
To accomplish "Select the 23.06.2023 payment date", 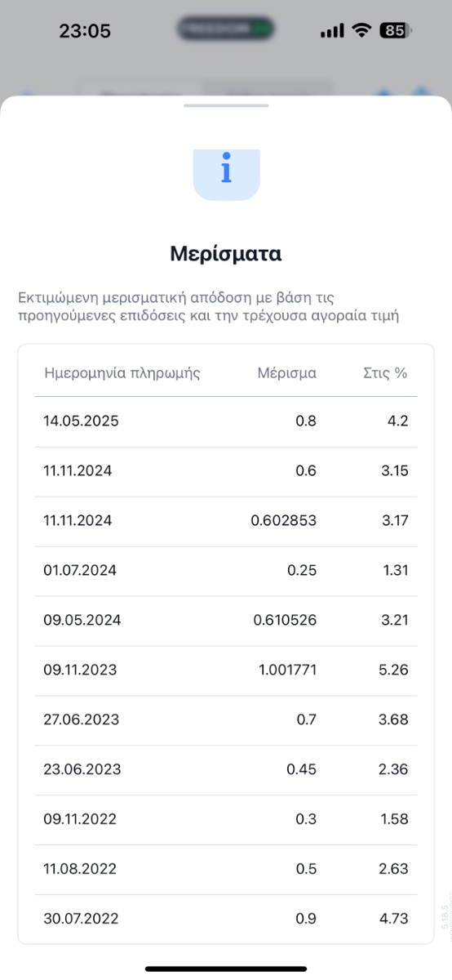I will tap(82, 769).
